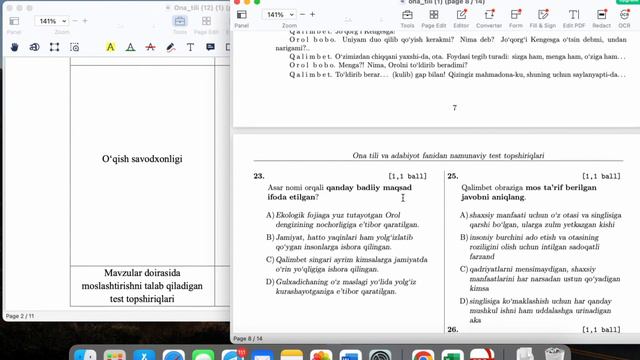Click question number 23 heading
The height and width of the screenshot is (360, 640).
tap(259, 176)
